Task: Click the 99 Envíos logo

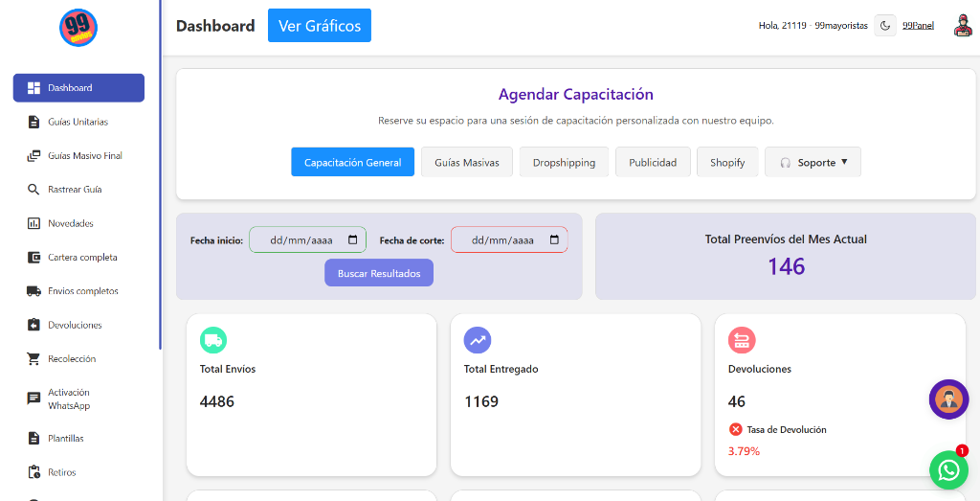Action: click(x=78, y=28)
